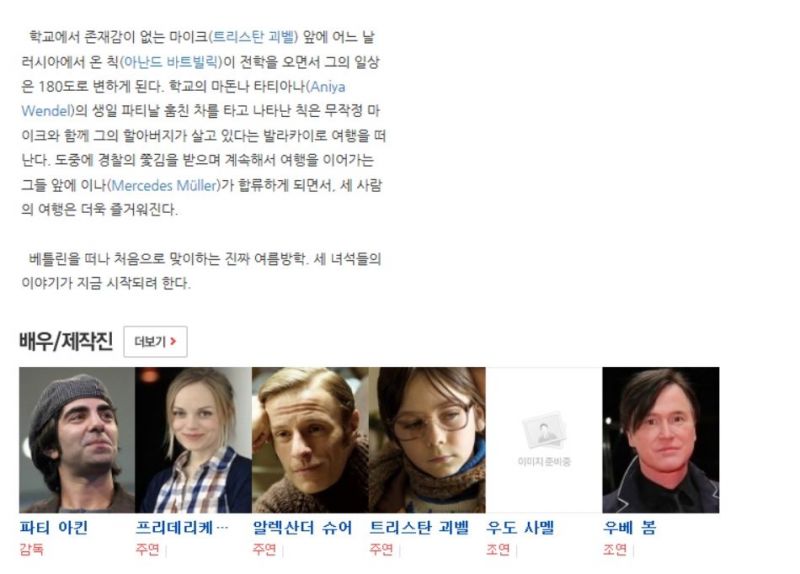Screen dimensions: 800x574
Task: Open the Aniya Wendel link in the synopsis
Action: (183, 98)
